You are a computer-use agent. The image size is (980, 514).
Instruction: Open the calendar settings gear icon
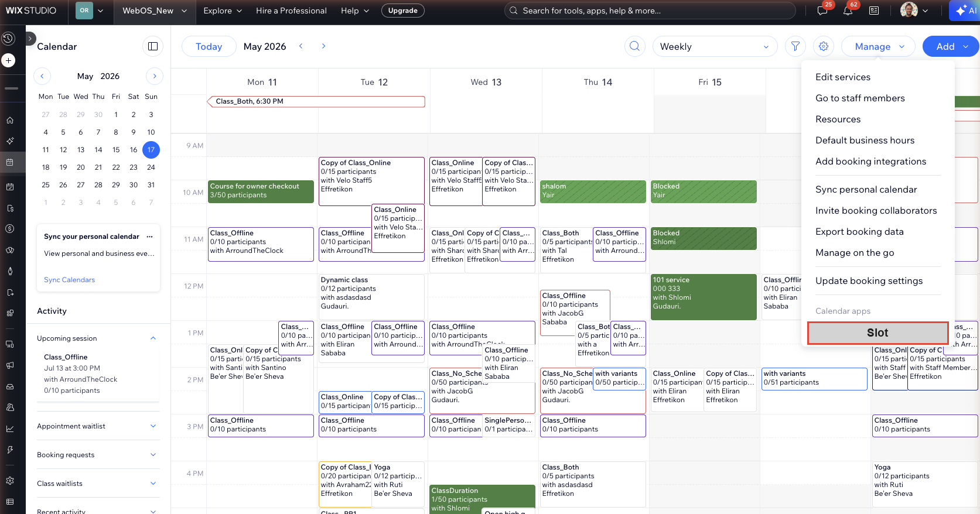coord(824,46)
